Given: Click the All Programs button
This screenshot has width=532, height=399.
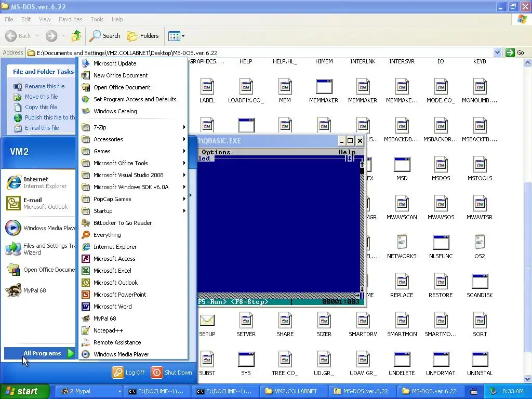Looking at the screenshot, I should pyautogui.click(x=39, y=353).
